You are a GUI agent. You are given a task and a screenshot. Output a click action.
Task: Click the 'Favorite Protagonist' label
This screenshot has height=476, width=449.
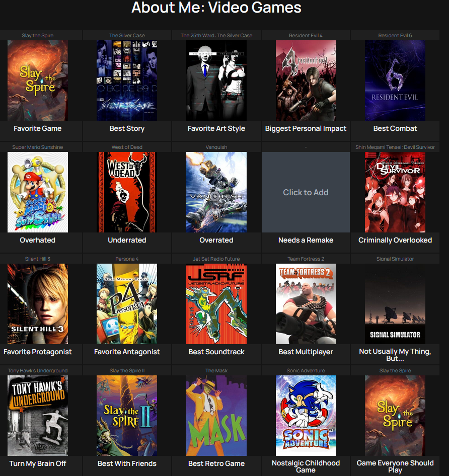point(38,352)
